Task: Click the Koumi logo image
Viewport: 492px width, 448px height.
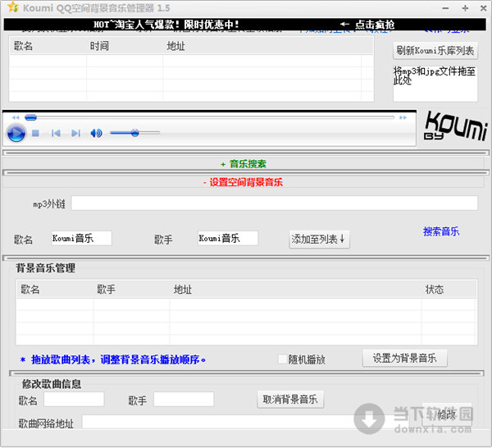Action: tap(455, 126)
